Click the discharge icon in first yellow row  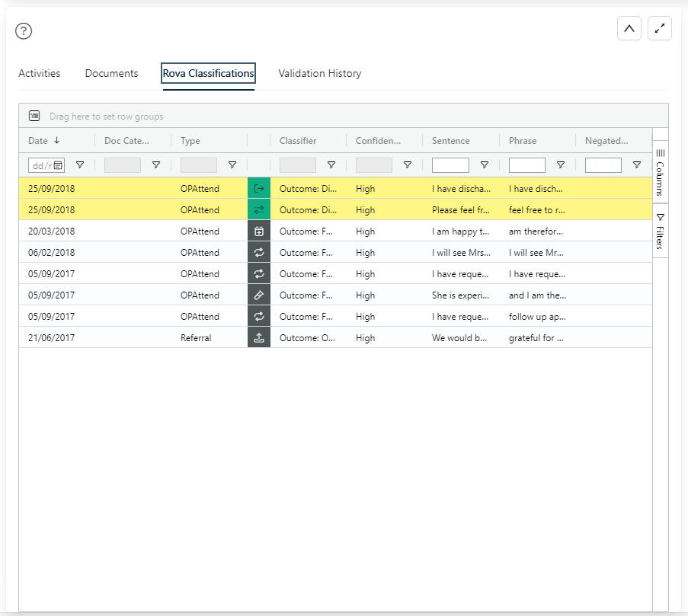click(x=259, y=188)
